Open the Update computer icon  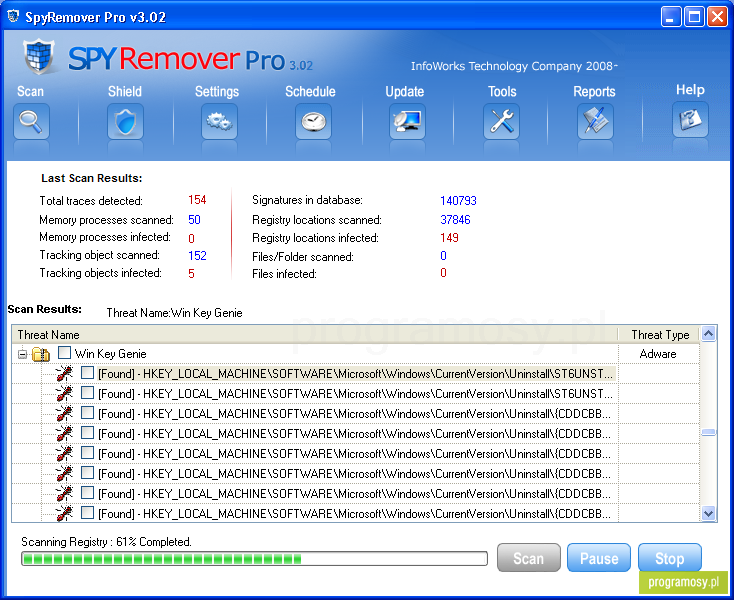pyautogui.click(x=407, y=122)
